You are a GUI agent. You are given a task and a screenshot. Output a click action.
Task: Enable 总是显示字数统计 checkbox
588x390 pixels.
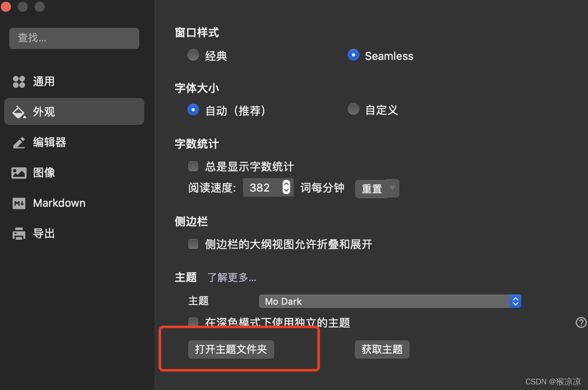[193, 166]
